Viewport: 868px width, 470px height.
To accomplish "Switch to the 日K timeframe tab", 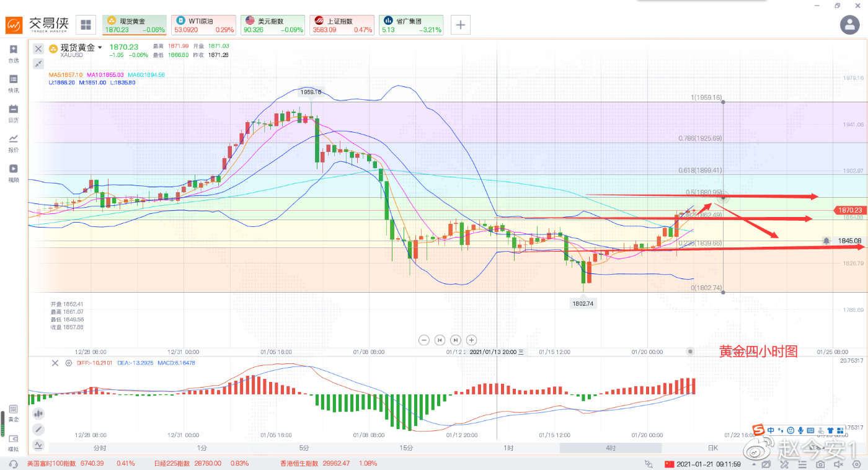I will point(712,448).
